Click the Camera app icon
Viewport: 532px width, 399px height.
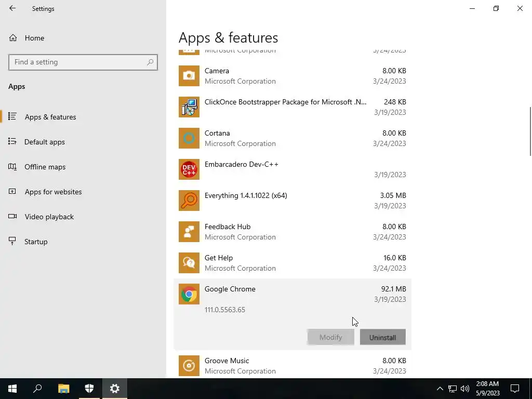[189, 76]
